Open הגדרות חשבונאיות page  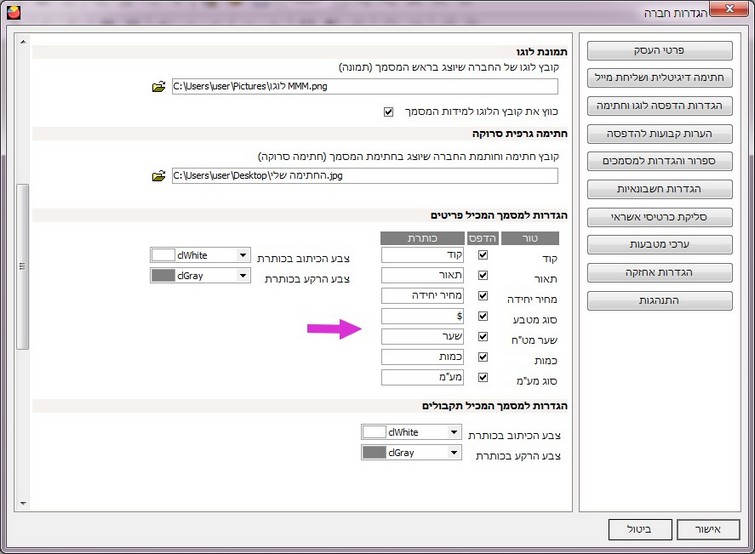(x=660, y=189)
